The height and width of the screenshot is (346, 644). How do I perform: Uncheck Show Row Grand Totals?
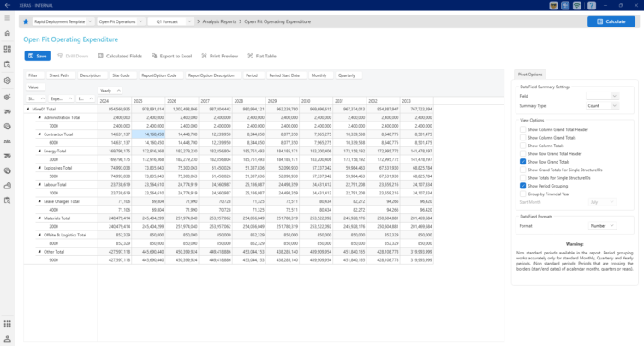[x=523, y=162]
